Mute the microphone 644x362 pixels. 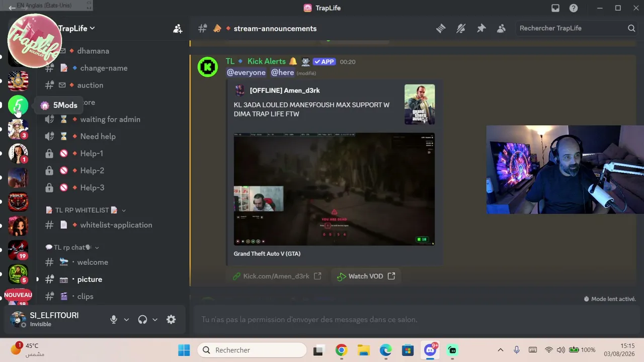[x=114, y=319]
